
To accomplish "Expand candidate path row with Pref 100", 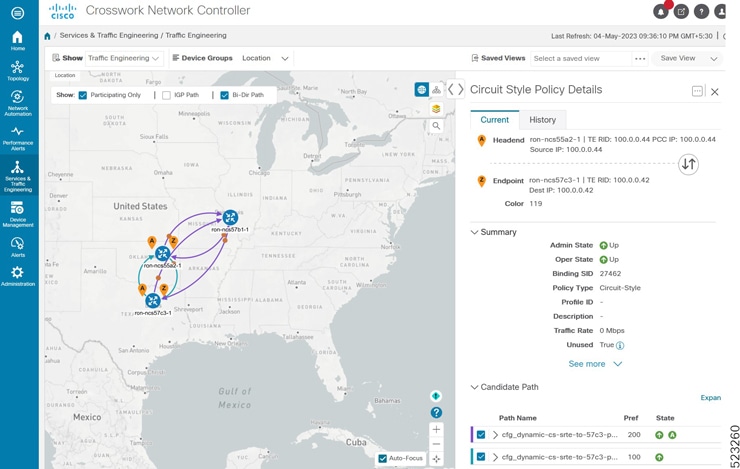I will [495, 457].
